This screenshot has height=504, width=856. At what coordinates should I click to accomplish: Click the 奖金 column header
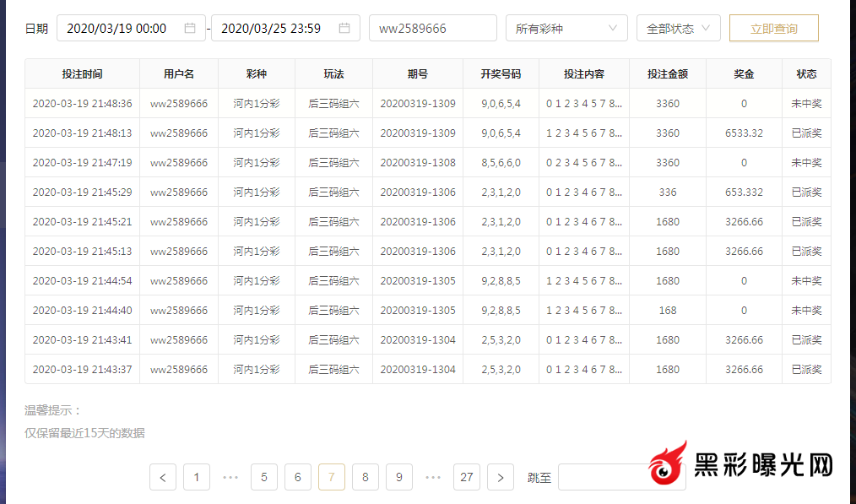[x=744, y=74]
